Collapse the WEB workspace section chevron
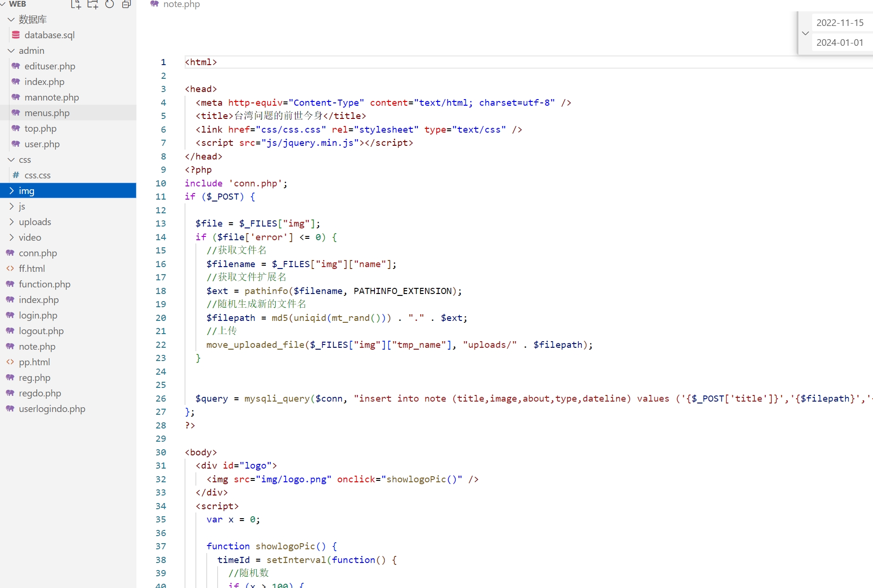Viewport: 873px width, 588px height. tap(3, 4)
